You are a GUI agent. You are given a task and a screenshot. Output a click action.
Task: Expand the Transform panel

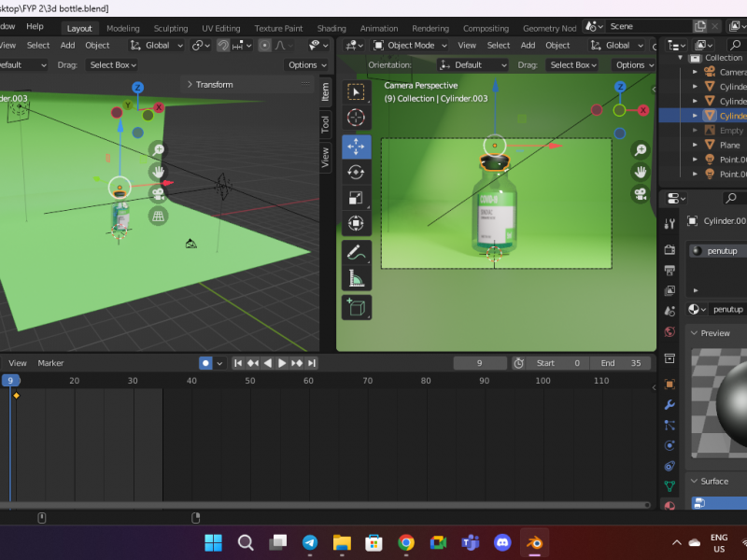click(x=214, y=84)
